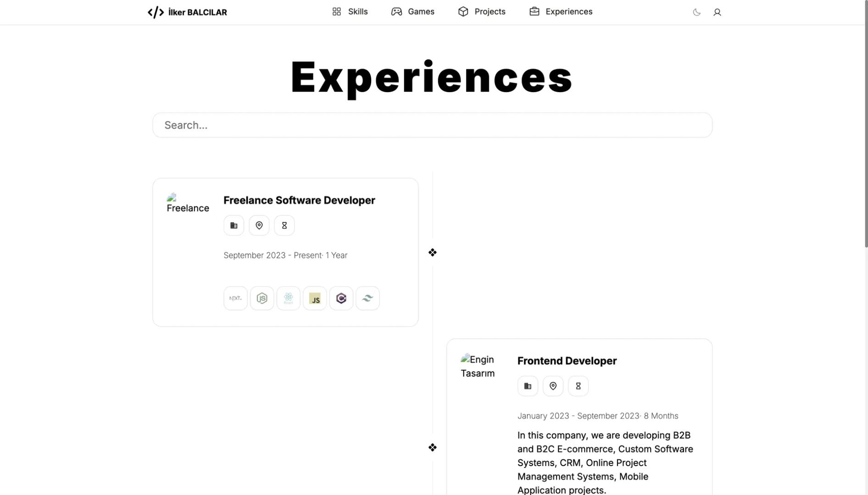The image size is (868, 495).
Task: Toggle dark mode with the moon icon
Action: (x=696, y=12)
